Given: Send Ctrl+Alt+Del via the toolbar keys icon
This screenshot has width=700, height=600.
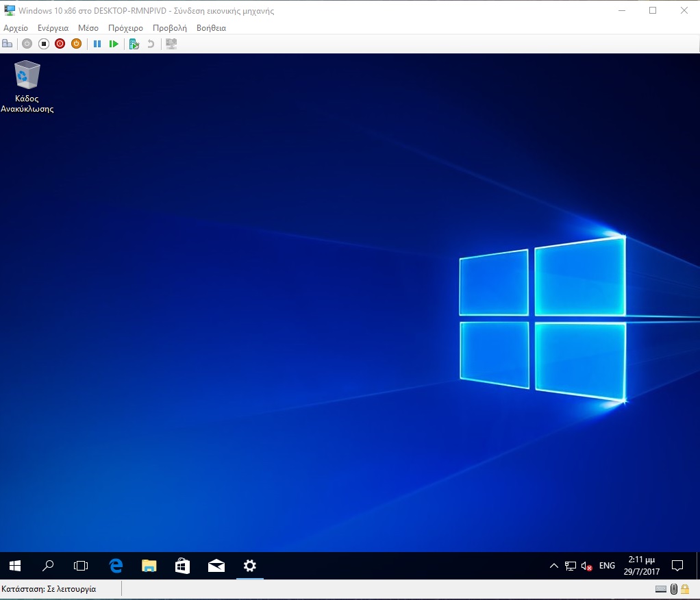Looking at the screenshot, I should point(8,44).
